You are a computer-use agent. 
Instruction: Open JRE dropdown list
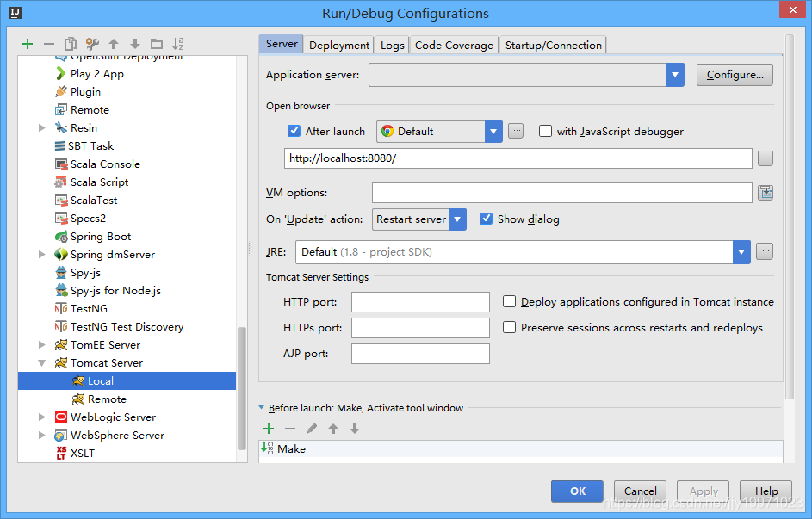(741, 252)
